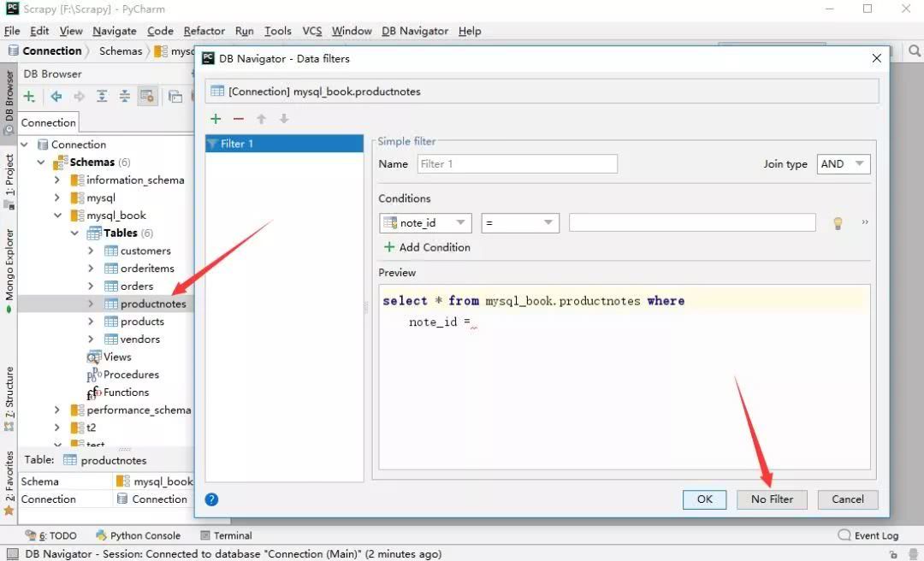Viewport: 924px width, 561px height.
Task: Click the No Filter button
Action: click(772, 499)
